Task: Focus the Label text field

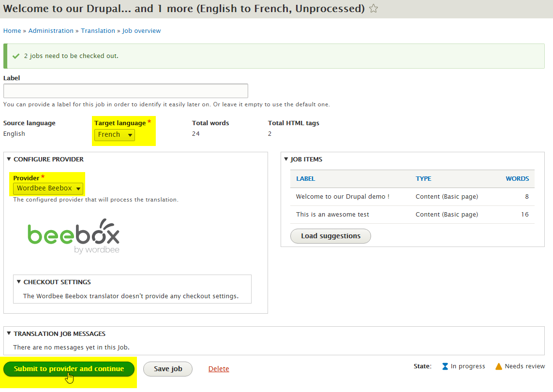Action: (x=126, y=91)
